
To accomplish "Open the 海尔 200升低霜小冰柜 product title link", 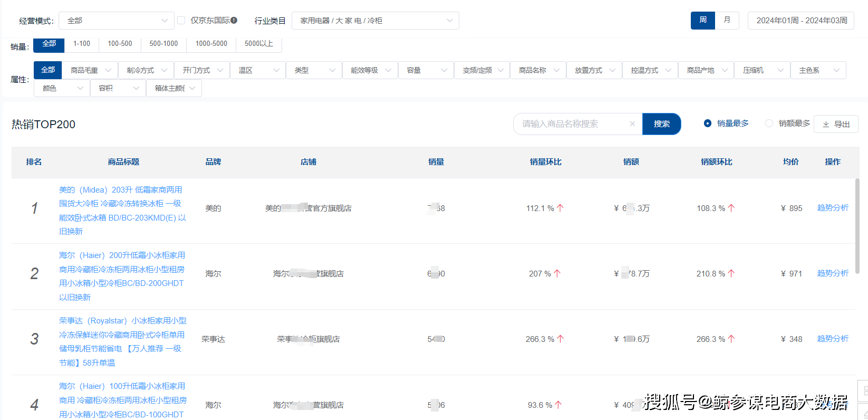I will 122,276.
